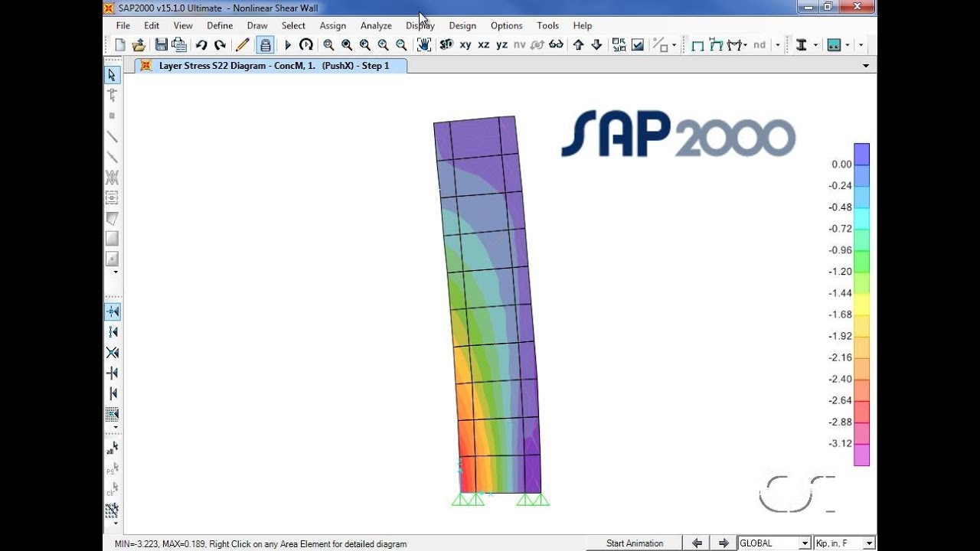Image resolution: width=980 pixels, height=551 pixels.
Task: Click the New Model icon
Action: (x=120, y=45)
